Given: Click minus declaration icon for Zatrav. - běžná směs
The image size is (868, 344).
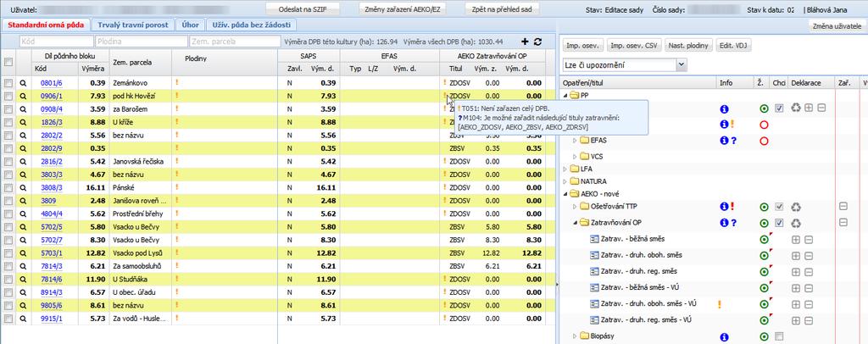Looking at the screenshot, I should click(x=809, y=240).
